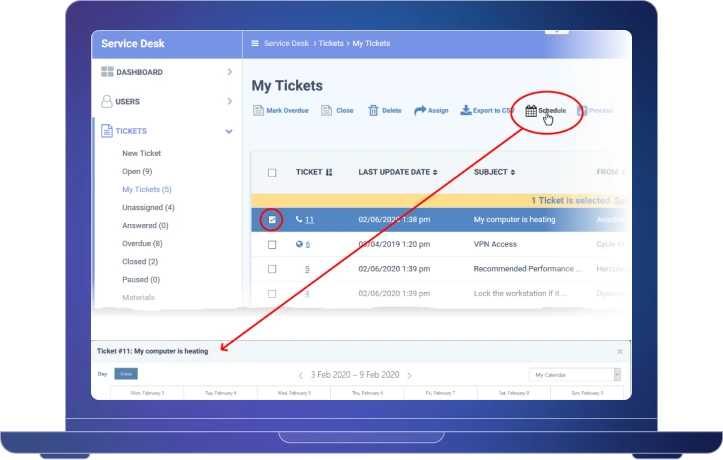Image resolution: width=723 pixels, height=460 pixels.
Task: Click the Export to CSV icon
Action: pyautogui.click(x=466, y=111)
